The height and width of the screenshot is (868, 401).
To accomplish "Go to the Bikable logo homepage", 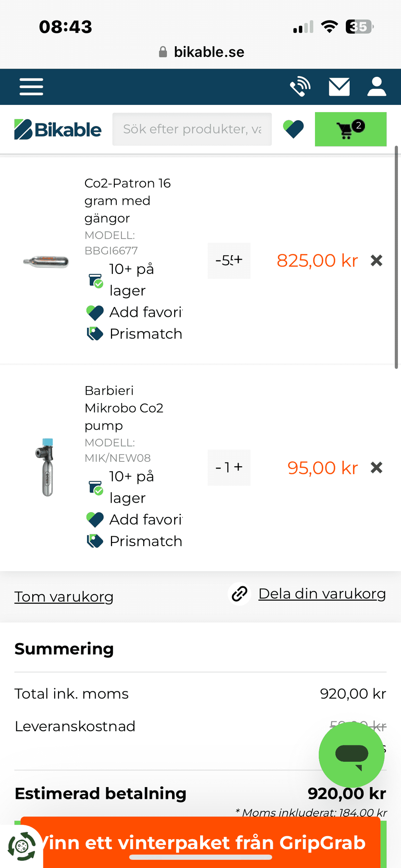I will [x=58, y=130].
